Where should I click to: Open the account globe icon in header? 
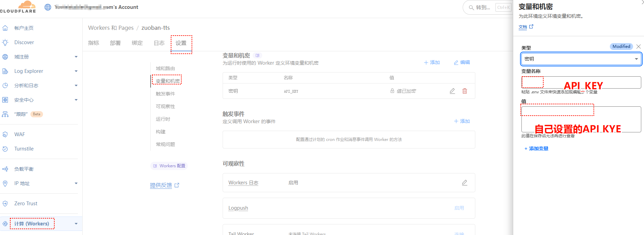(48, 7)
